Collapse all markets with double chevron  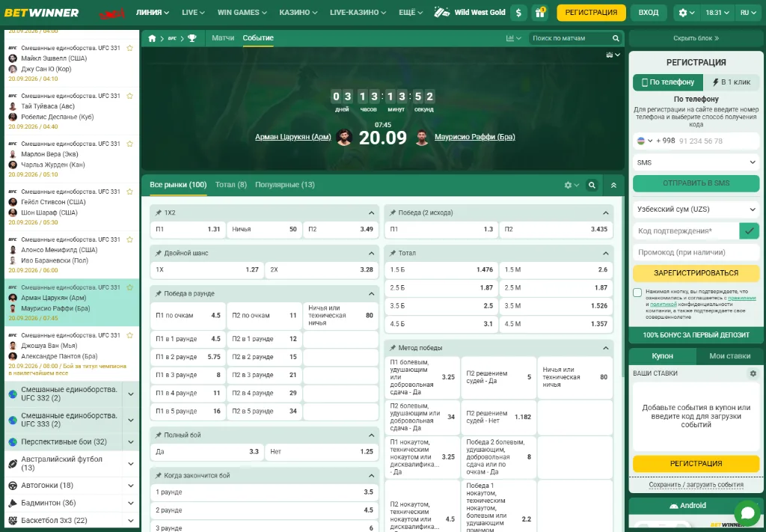pos(613,185)
